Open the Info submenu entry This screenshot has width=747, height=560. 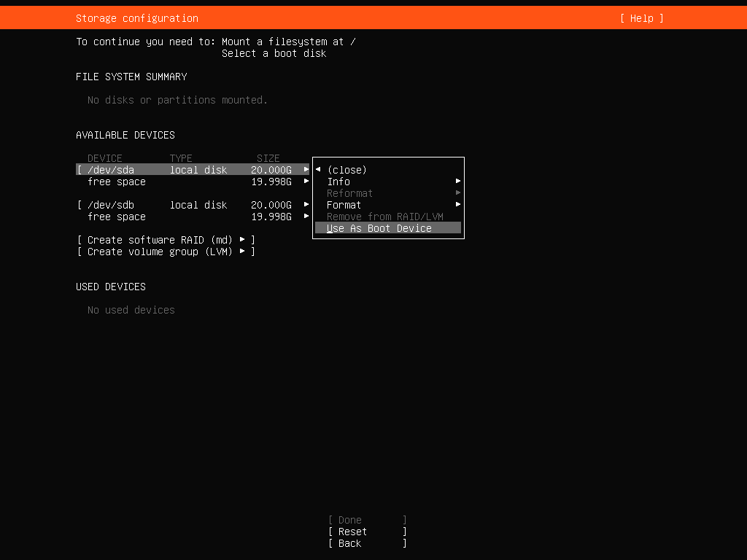point(338,182)
